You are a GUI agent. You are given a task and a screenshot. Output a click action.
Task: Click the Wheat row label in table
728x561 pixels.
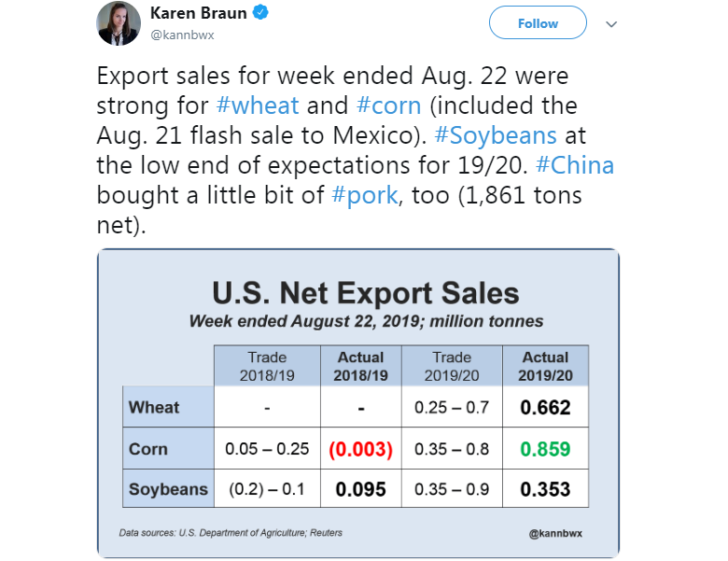[x=154, y=407]
